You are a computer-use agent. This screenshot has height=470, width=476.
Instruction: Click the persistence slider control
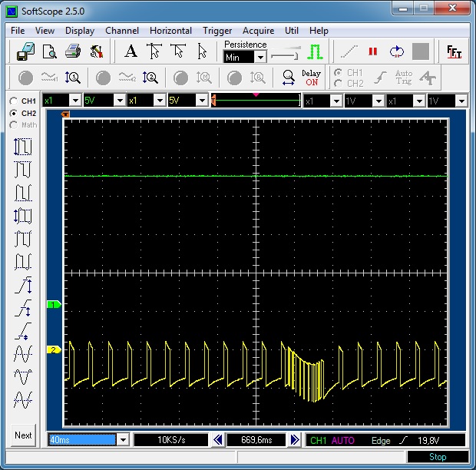click(x=286, y=54)
